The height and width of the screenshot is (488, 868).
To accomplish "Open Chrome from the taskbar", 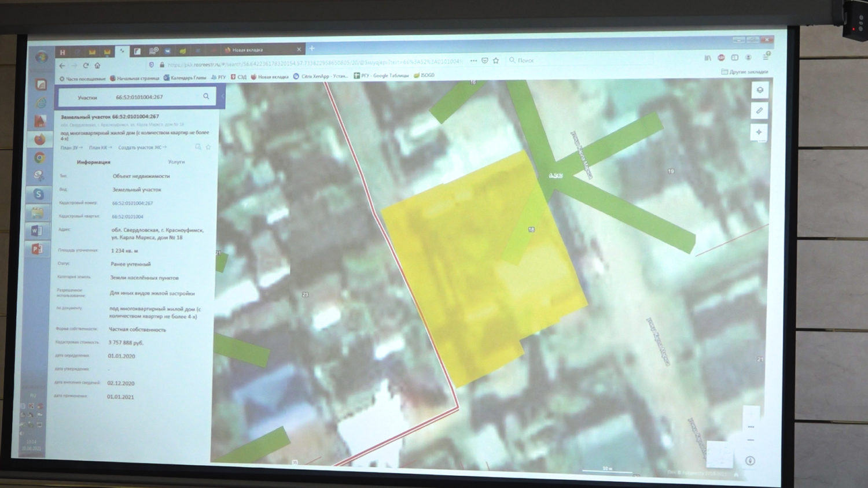I will click(x=39, y=157).
